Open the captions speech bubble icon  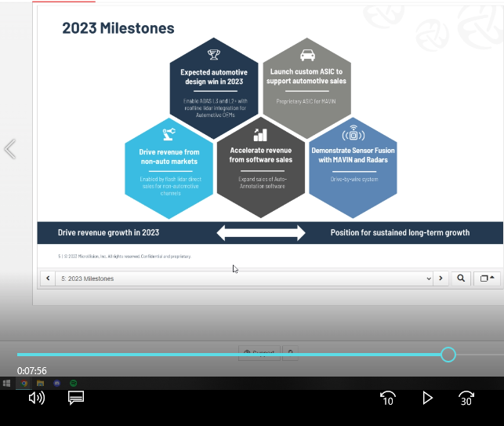point(76,398)
